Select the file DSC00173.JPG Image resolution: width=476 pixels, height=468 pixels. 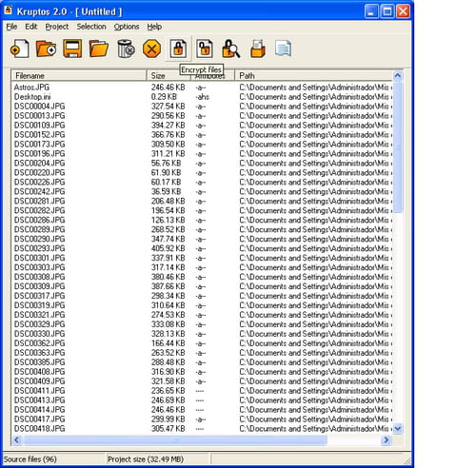(x=40, y=145)
